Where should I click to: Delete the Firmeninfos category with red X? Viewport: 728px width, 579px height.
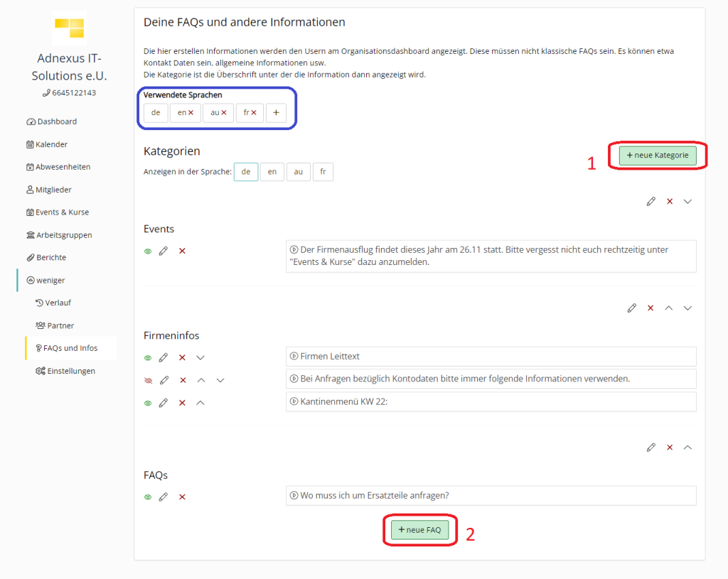[x=651, y=308]
